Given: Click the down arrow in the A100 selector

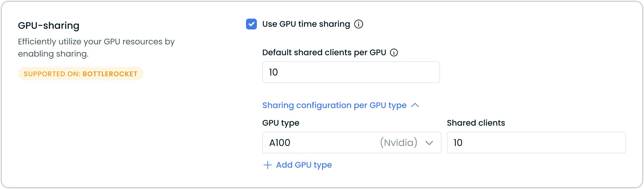Looking at the screenshot, I should coord(429,143).
